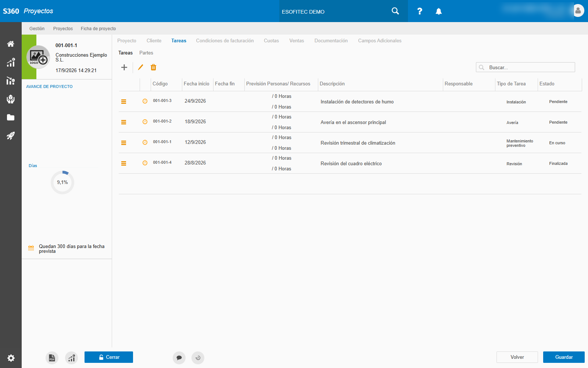Click clock icon of task 001-001-4
Image resolution: width=588 pixels, height=368 pixels.
pos(145,163)
